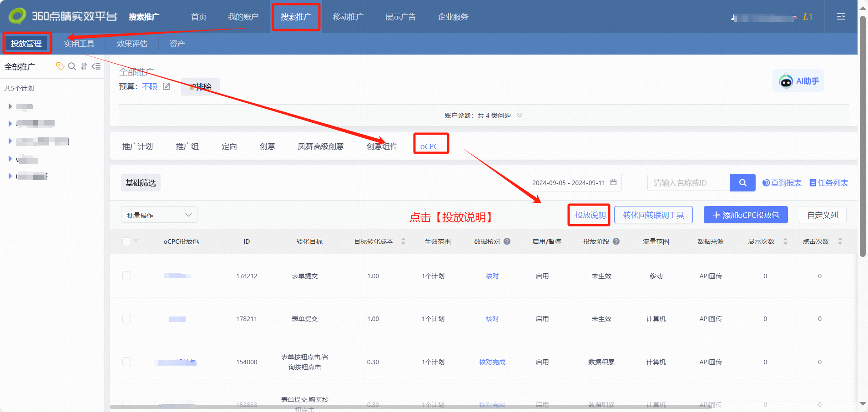Select the 推广计划 tab
868x412 pixels.
tap(137, 146)
